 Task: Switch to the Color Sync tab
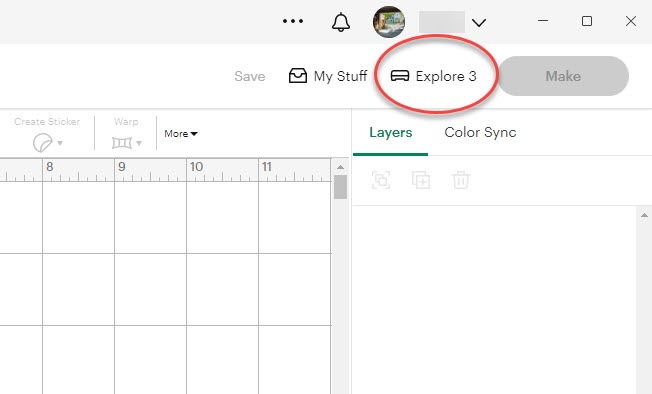click(x=480, y=132)
